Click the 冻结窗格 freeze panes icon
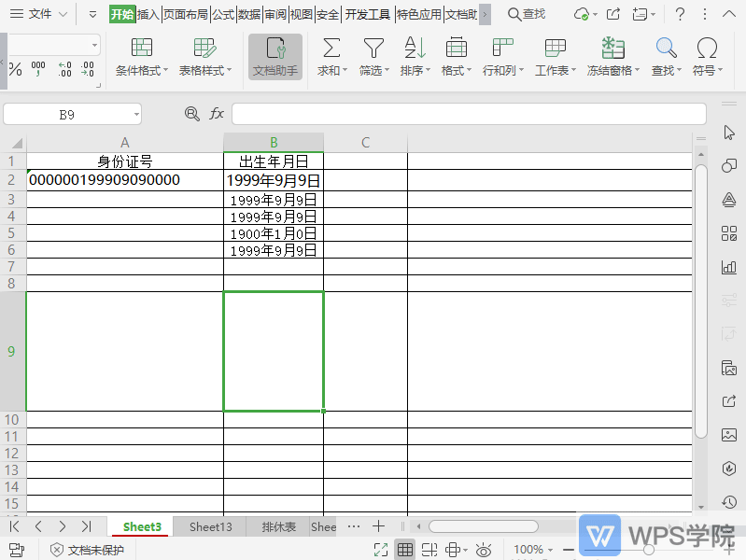Screen dimensions: 746x560 pos(612,49)
